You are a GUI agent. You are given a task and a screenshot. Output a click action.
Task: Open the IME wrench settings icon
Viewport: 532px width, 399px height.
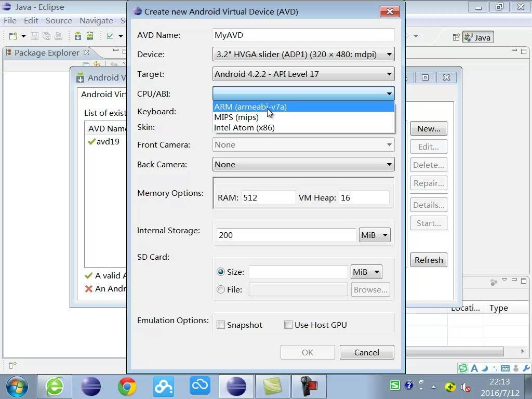tap(526, 368)
